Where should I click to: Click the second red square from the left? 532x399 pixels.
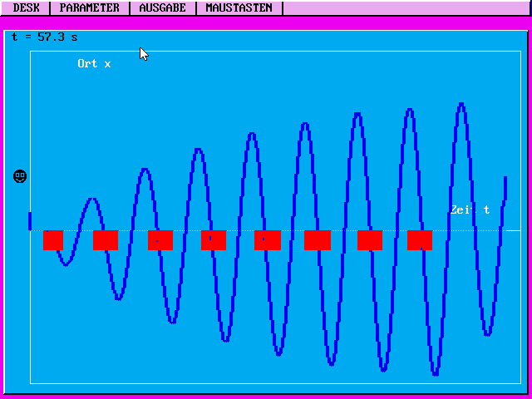[x=106, y=240]
